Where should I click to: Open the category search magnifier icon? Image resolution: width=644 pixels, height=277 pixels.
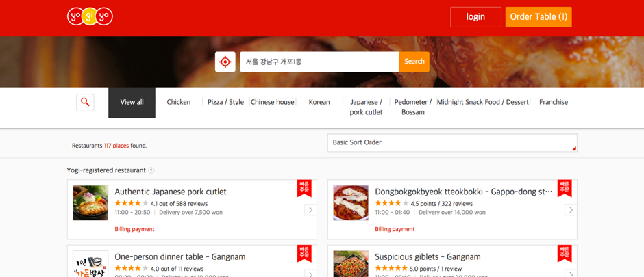coord(85,103)
